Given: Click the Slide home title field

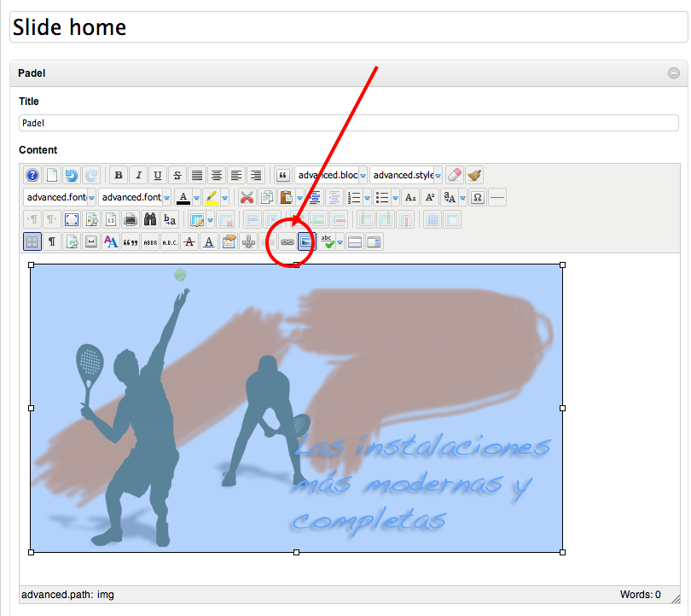Looking at the screenshot, I should click(x=349, y=27).
